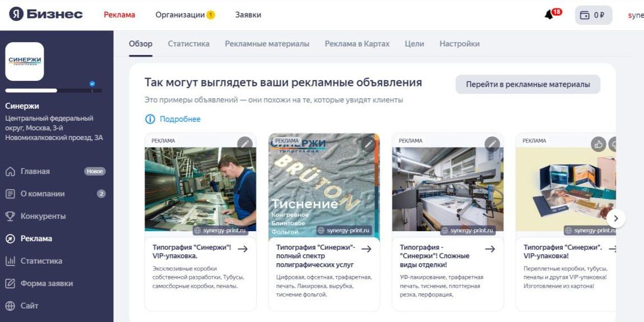Image resolution: width=644 pixels, height=322 pixels.
Task: Click the Синержи company logo thumbnail
Action: tap(25, 61)
